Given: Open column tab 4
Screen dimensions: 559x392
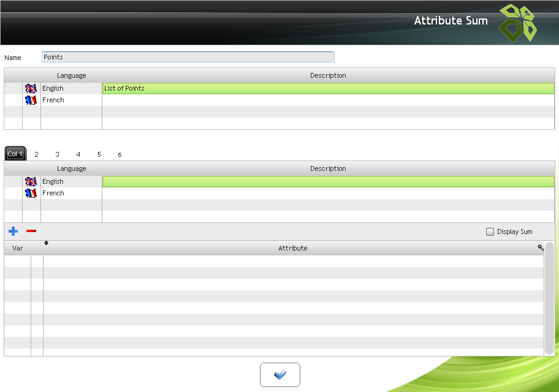Looking at the screenshot, I should click(78, 154).
